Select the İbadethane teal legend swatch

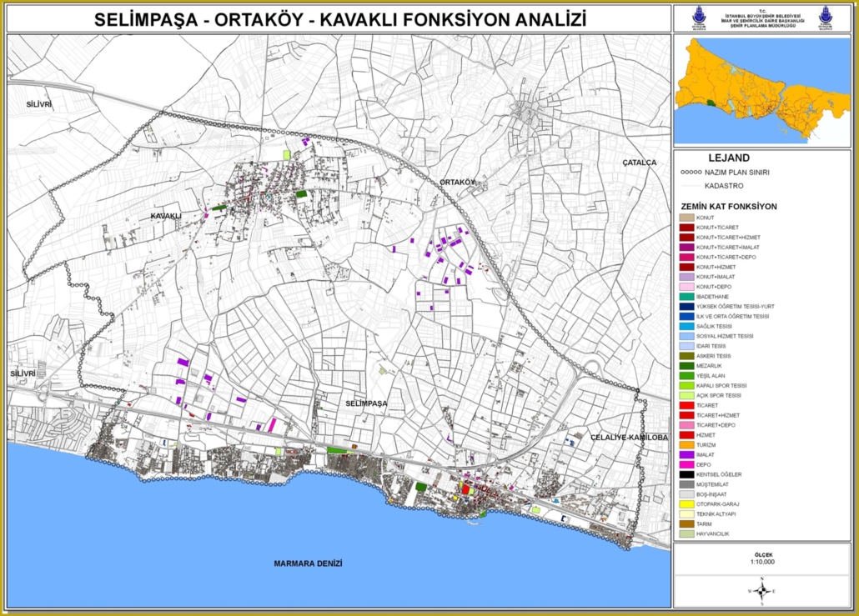click(686, 297)
